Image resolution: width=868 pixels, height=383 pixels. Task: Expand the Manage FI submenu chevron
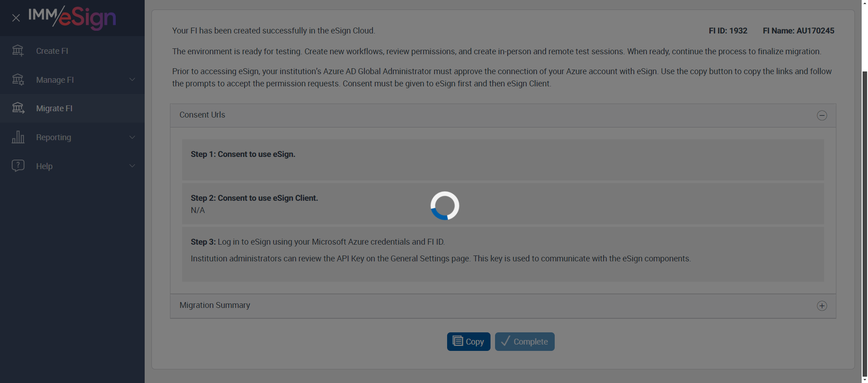(x=132, y=80)
